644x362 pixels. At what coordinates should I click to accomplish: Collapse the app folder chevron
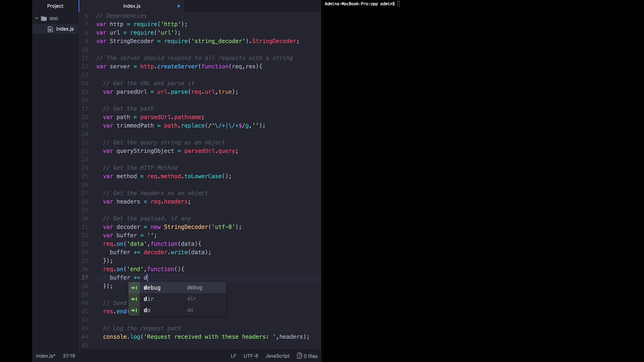[x=36, y=18]
